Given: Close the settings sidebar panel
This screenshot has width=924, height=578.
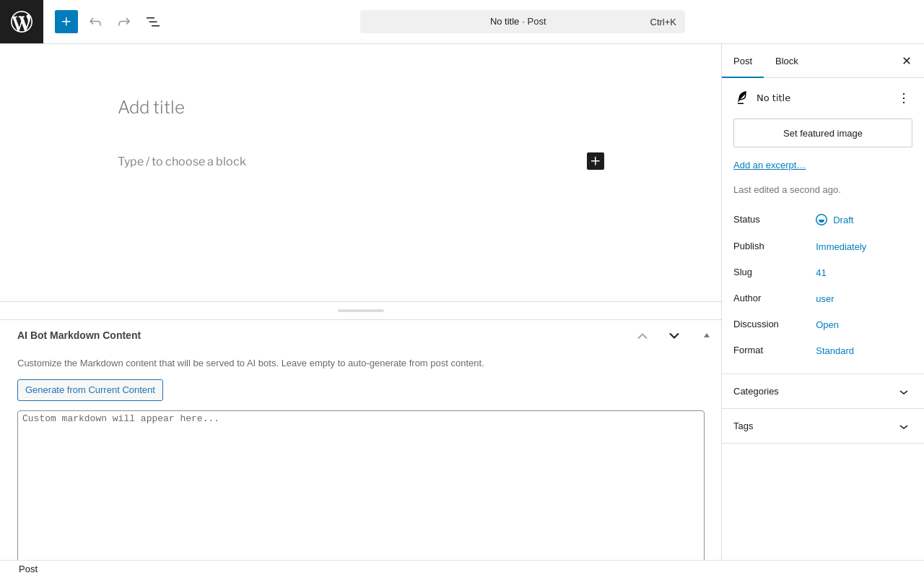Looking at the screenshot, I should click(907, 61).
